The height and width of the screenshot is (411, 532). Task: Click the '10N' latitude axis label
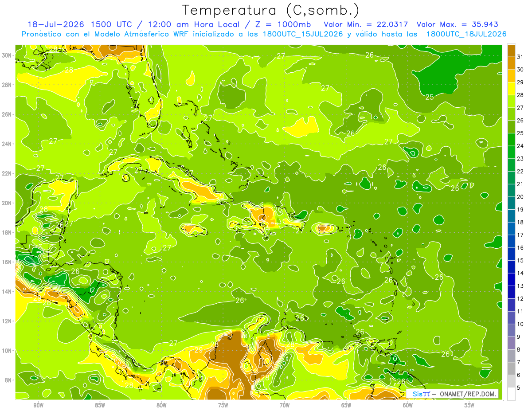point(8,351)
